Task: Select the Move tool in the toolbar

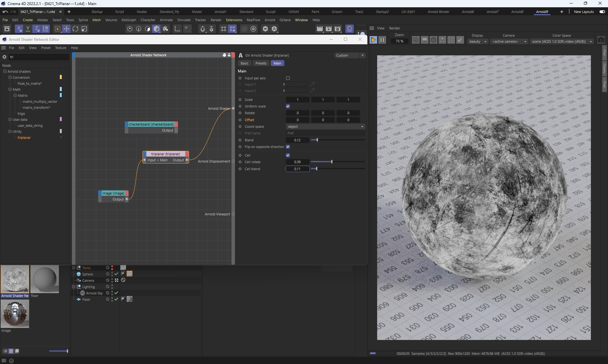Action: [66, 29]
